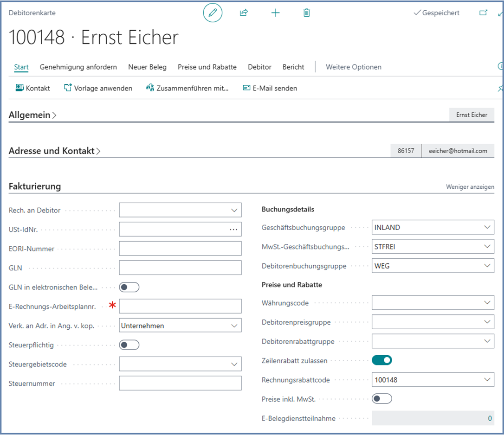
Task: Open the Preise und Rabatte menu
Action: coord(207,67)
